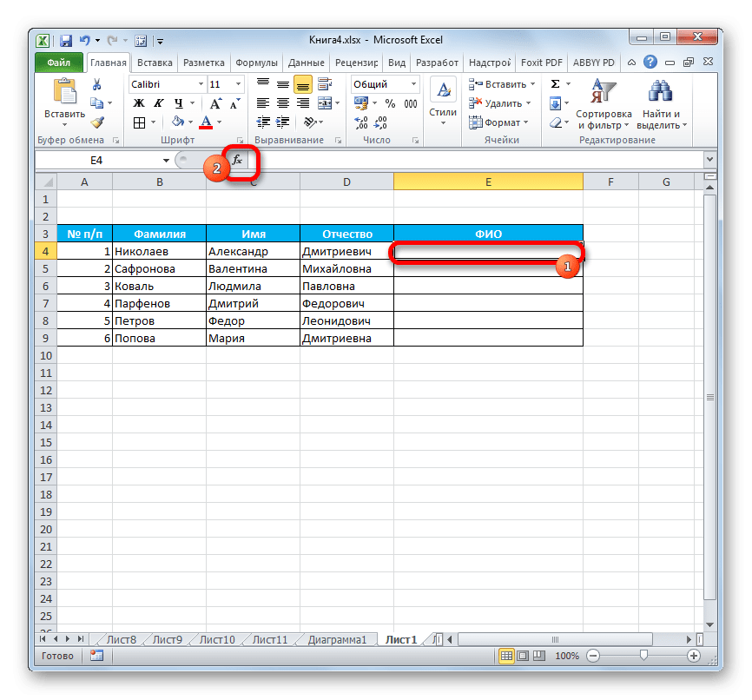Click the Стили styles button
The width and height of the screenshot is (752, 700).
(443, 102)
